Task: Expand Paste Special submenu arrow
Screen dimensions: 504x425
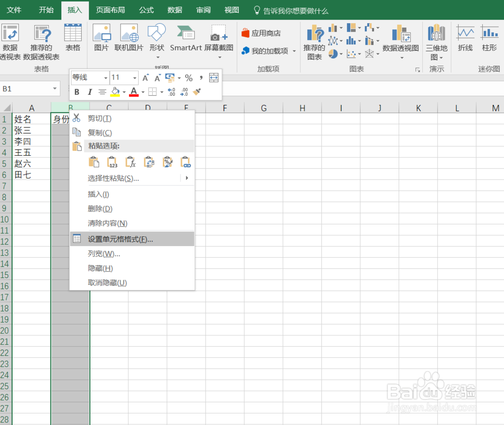Action: [187, 178]
